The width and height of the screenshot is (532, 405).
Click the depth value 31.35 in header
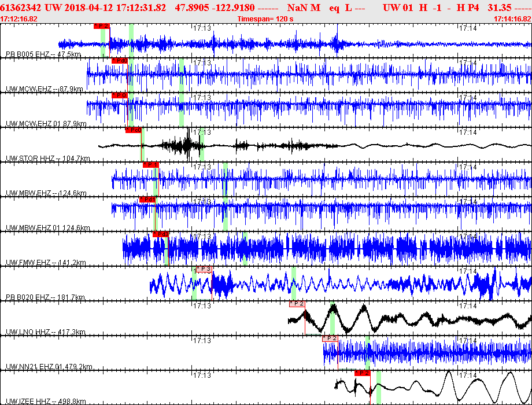point(500,8)
